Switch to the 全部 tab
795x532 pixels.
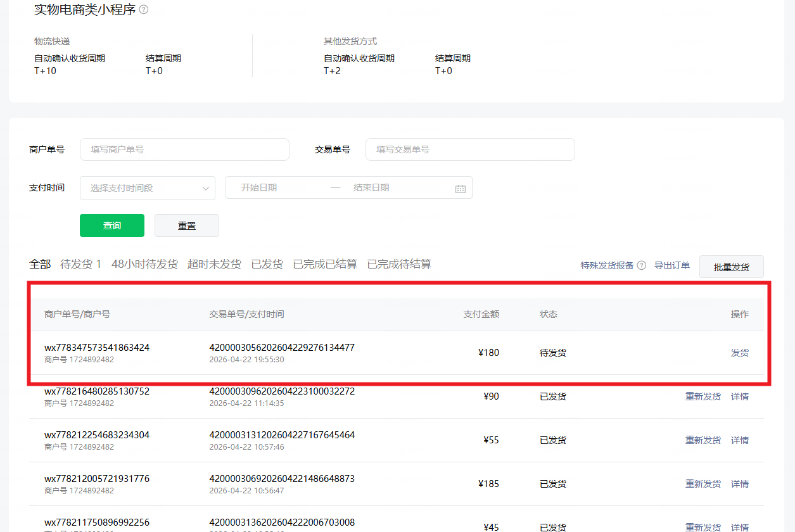pos(40,264)
